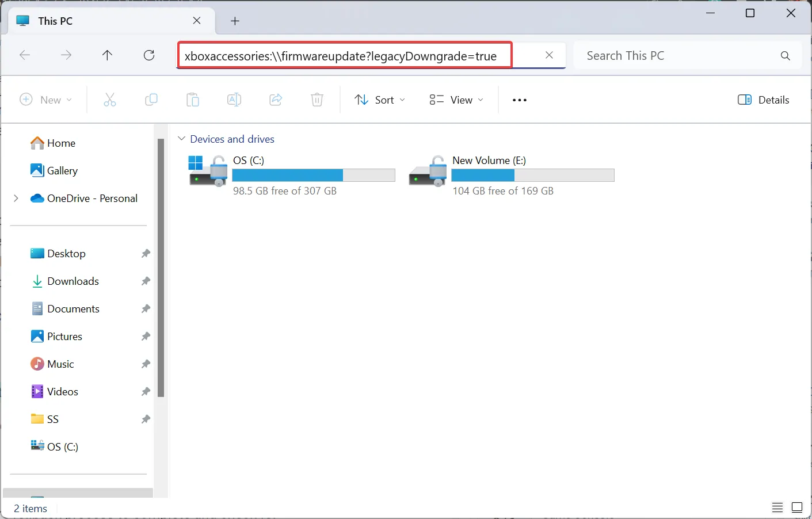Go forward using the forward arrow

tap(66, 55)
